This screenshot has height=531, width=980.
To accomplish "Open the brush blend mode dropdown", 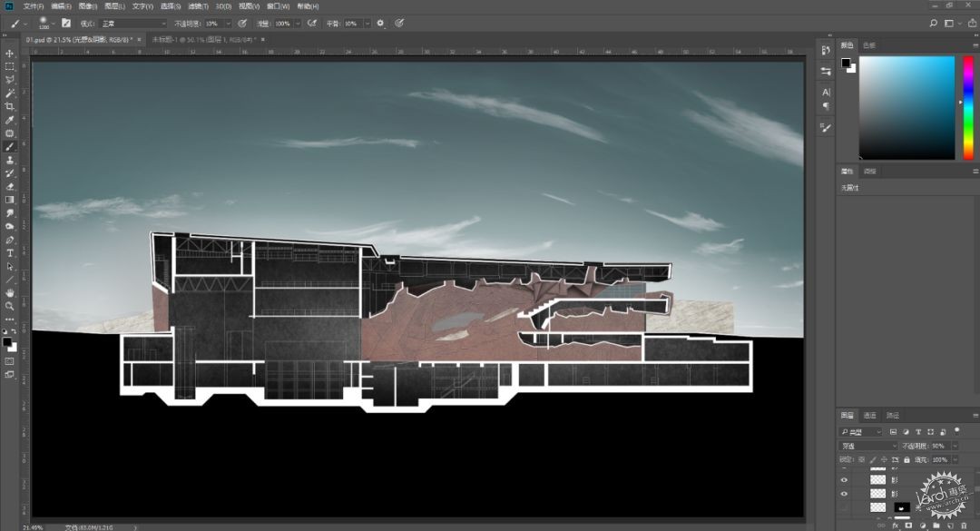I will [133, 23].
